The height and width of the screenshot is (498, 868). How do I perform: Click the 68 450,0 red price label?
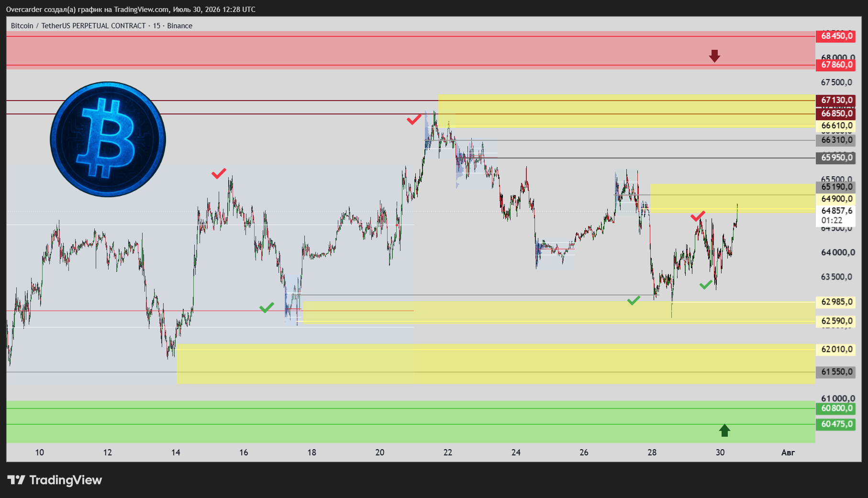[x=836, y=36]
